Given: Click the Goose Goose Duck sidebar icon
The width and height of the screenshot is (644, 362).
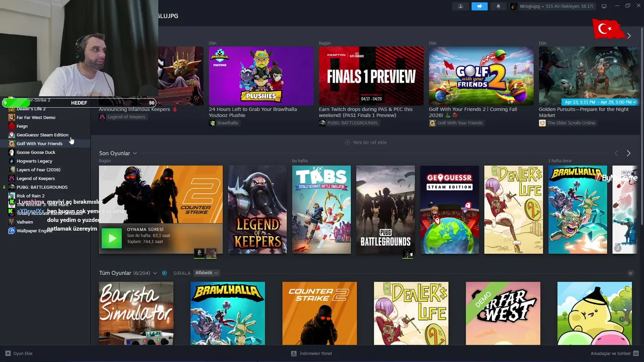Looking at the screenshot, I should coord(12,152).
